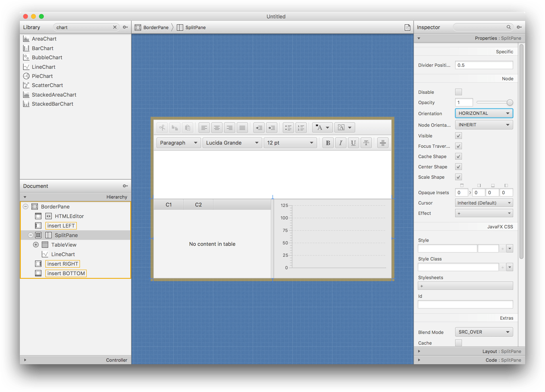
Task: Open the Code : SplitPane section
Action: tap(419, 360)
